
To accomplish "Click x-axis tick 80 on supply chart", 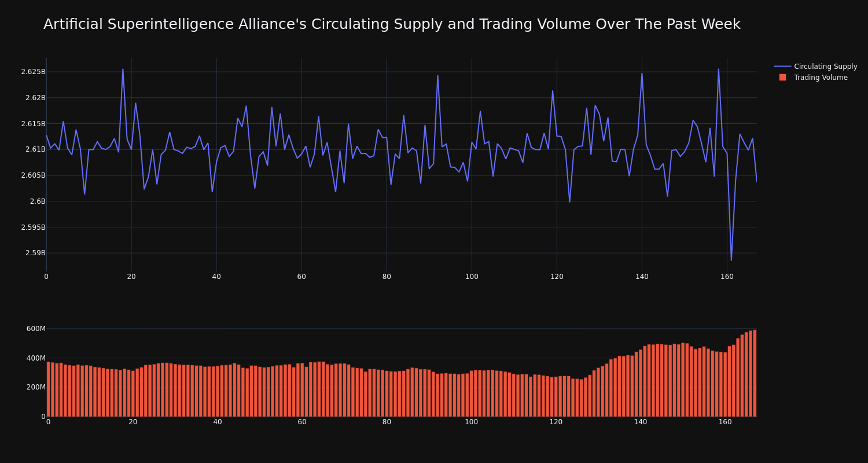I will (387, 277).
